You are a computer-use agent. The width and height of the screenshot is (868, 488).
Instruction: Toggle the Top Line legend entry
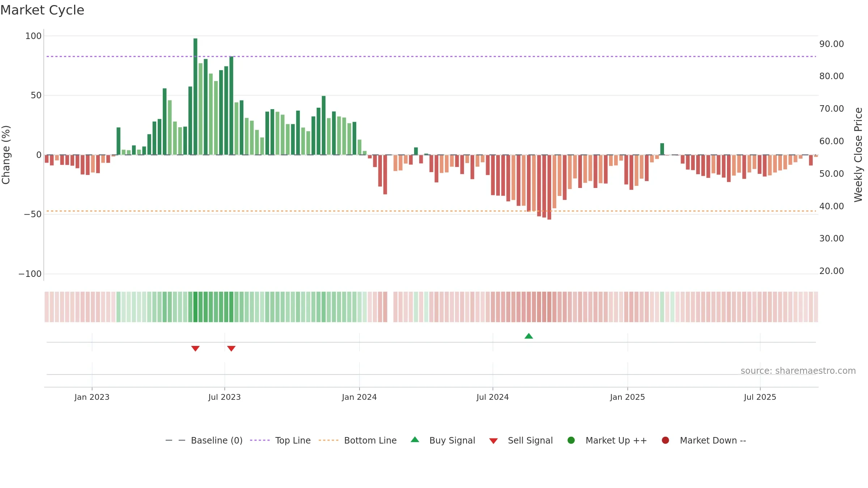click(x=280, y=440)
